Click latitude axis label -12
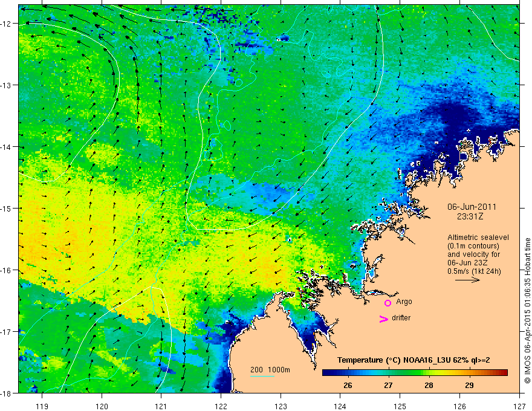532x411 pixels. [6, 24]
